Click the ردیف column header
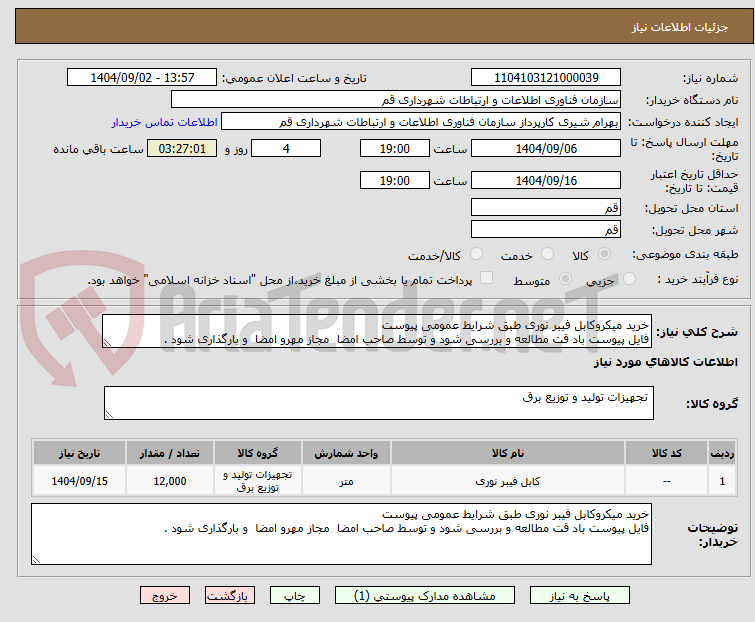The width and height of the screenshot is (755, 622). pos(722,453)
